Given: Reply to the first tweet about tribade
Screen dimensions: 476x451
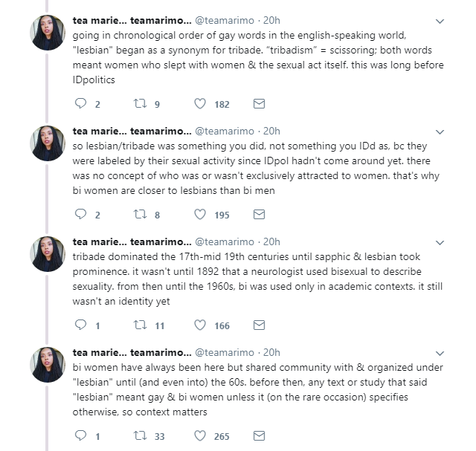Looking at the screenshot, I should [82, 103].
